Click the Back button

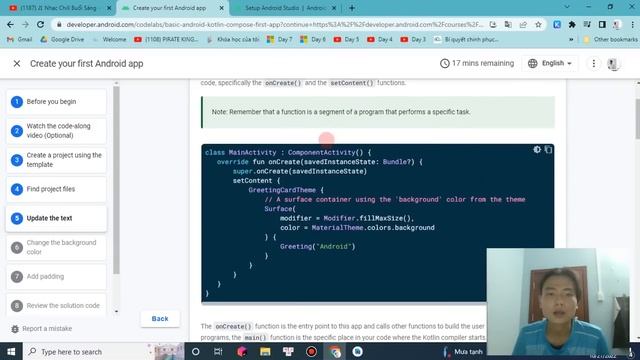click(x=160, y=319)
